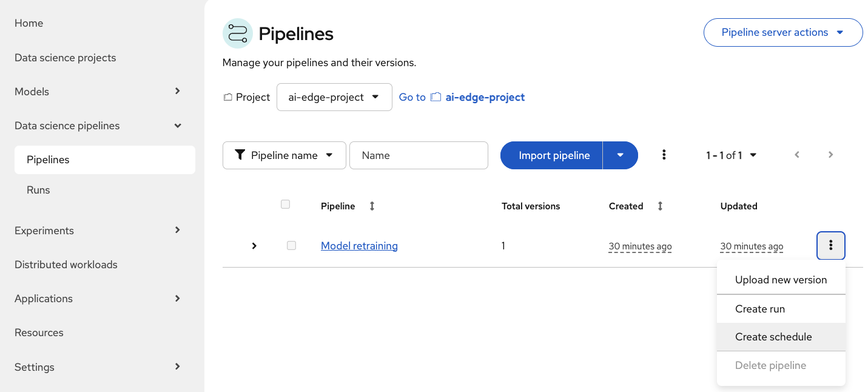This screenshot has height=392, width=868.
Task: Click the filter funnel icon
Action: click(240, 155)
